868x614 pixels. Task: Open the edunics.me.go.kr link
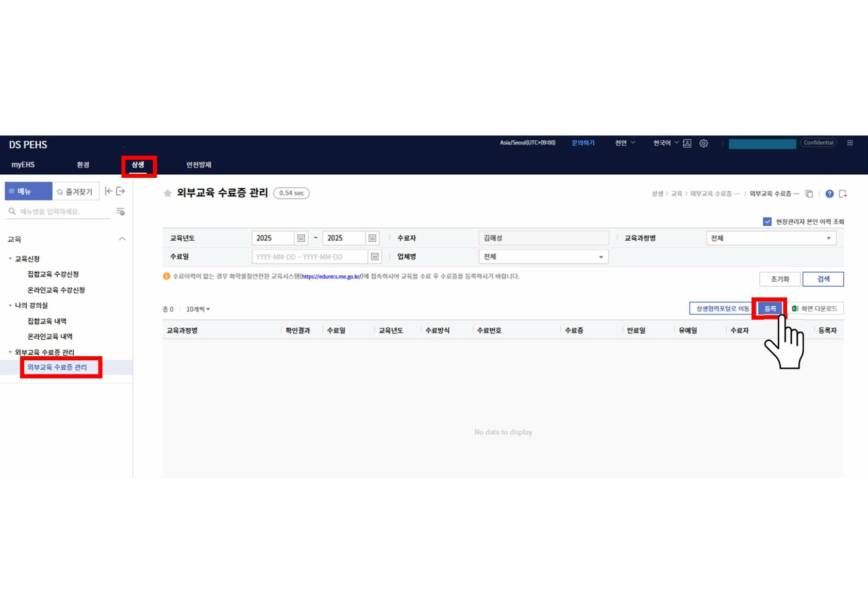[331, 277]
